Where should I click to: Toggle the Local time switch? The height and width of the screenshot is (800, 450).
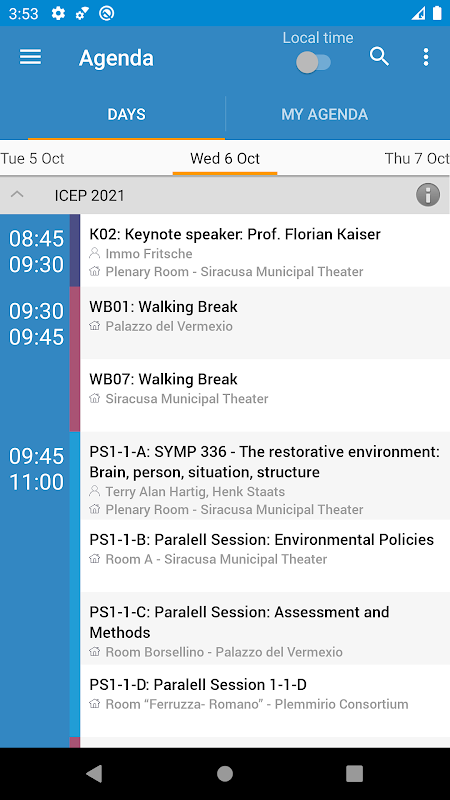[x=314, y=63]
